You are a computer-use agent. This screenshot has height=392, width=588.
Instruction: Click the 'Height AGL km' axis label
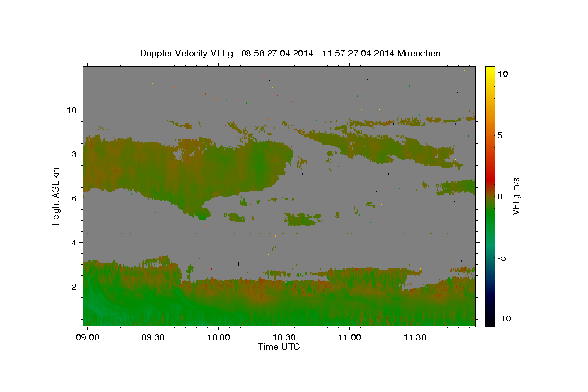pyautogui.click(x=56, y=196)
